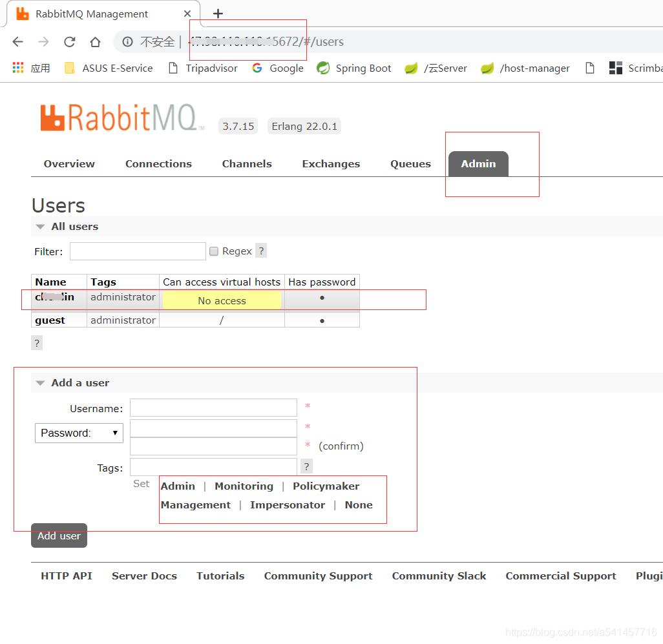This screenshot has width=663, height=644.
Task: Set tag to Management
Action: point(196,505)
